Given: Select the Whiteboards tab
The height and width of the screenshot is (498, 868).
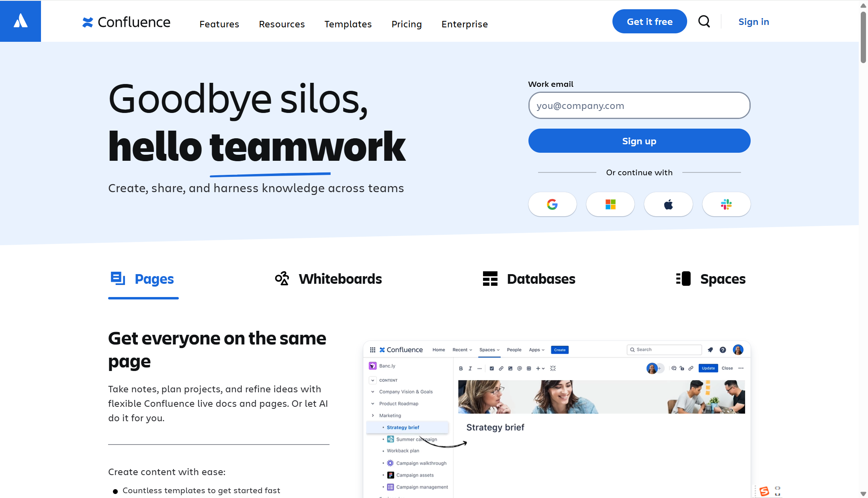Looking at the screenshot, I should pos(328,279).
